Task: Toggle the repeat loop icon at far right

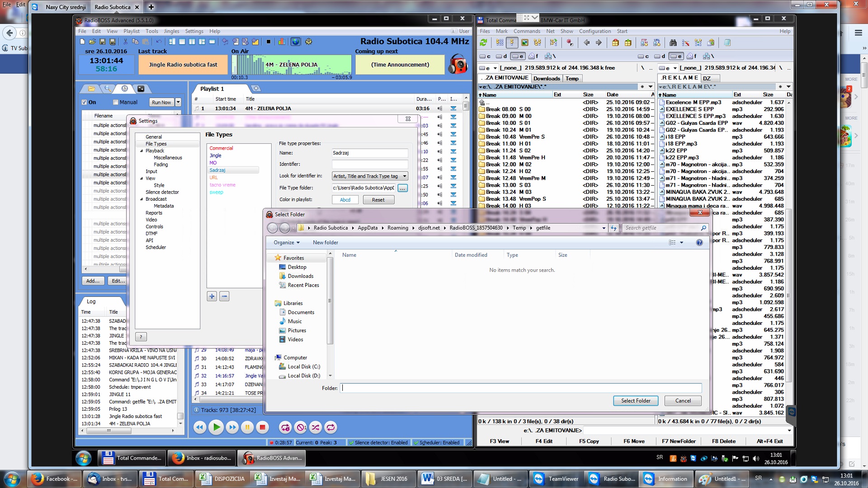Action: pyautogui.click(x=331, y=427)
